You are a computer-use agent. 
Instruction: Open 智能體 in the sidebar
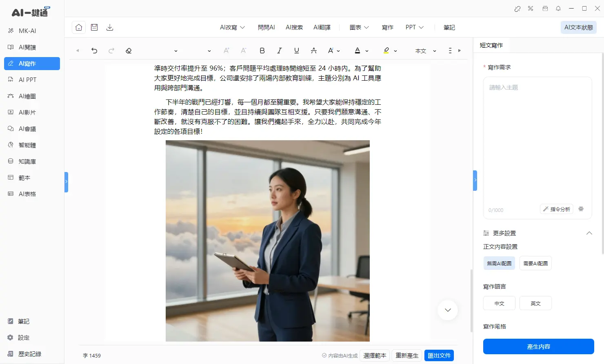click(x=32, y=145)
